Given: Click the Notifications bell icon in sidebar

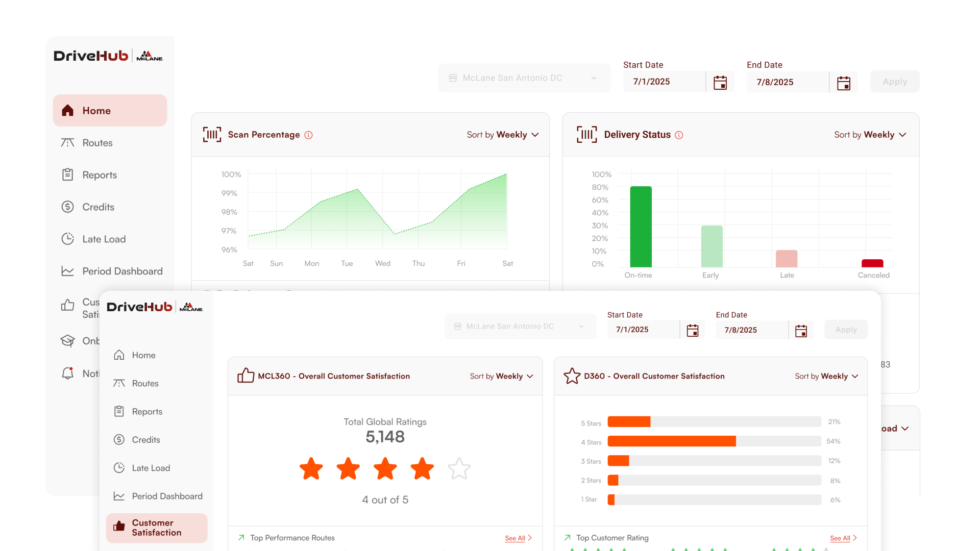Looking at the screenshot, I should point(68,373).
